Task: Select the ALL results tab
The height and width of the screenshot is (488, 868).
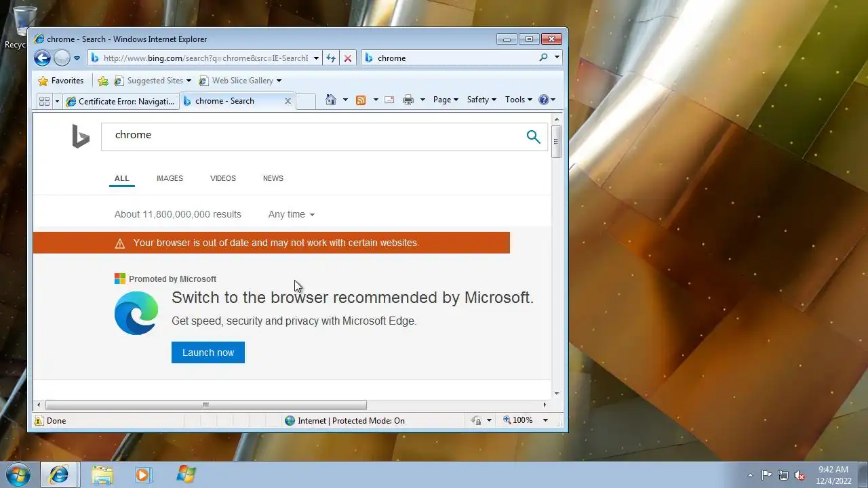Action: coord(122,178)
